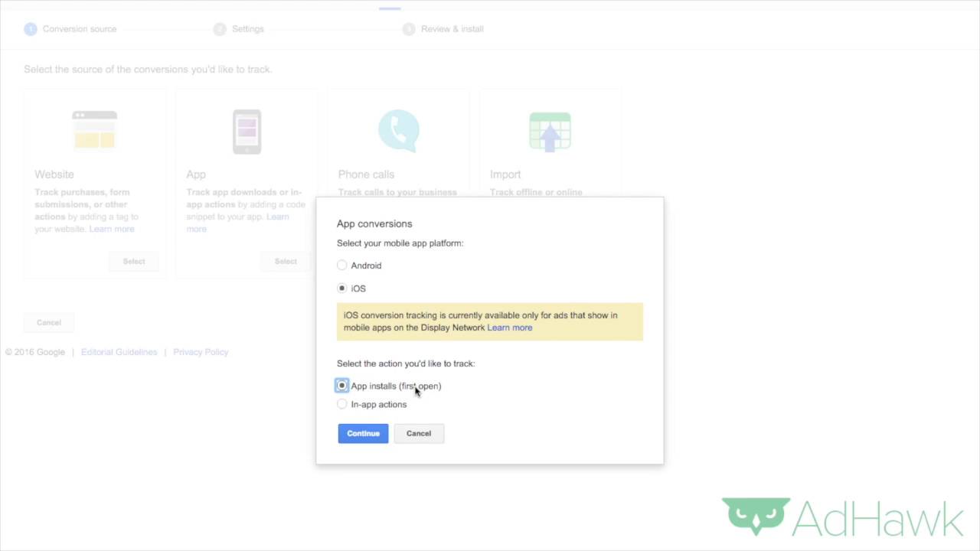
Task: Choose the In-app actions option
Action: (x=342, y=404)
